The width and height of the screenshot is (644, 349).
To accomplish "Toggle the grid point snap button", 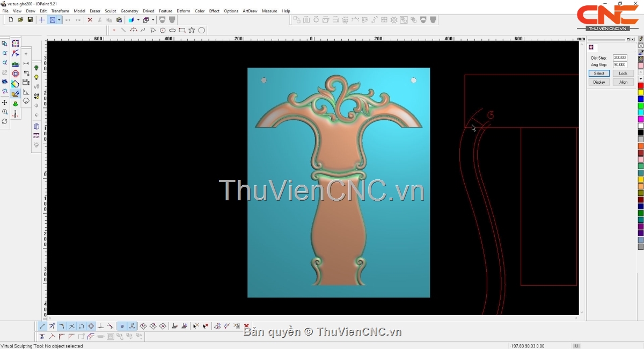I will [x=122, y=326].
